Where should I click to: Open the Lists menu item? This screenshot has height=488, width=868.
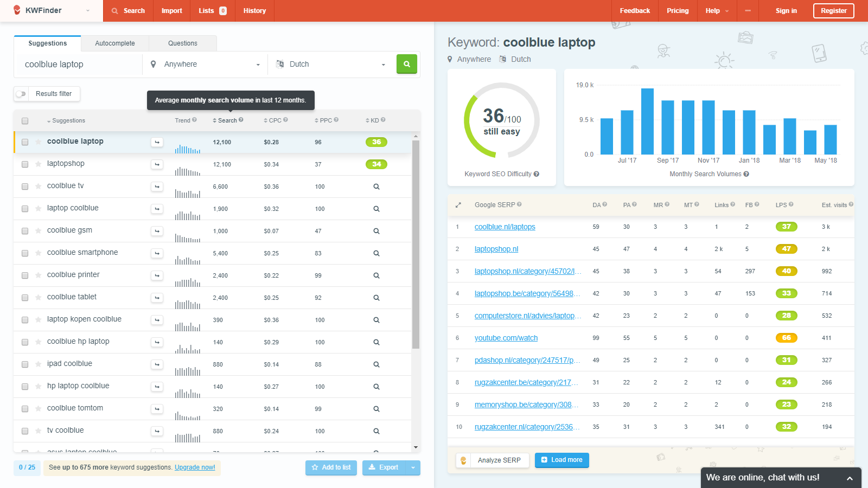213,11
